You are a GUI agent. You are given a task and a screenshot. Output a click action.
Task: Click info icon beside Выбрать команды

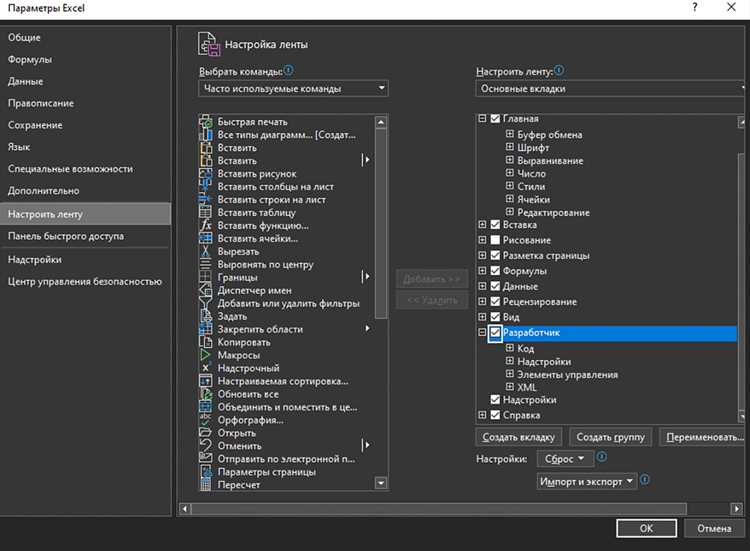tap(288, 70)
